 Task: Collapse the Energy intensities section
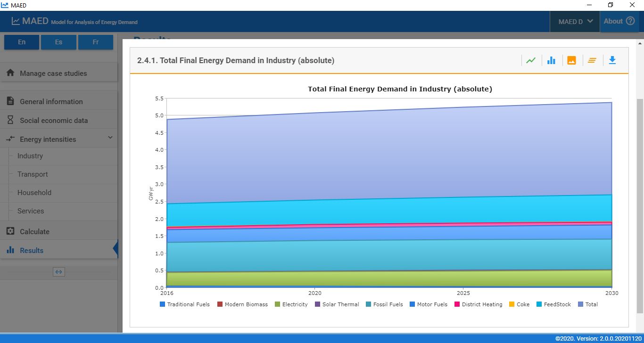[110, 138]
